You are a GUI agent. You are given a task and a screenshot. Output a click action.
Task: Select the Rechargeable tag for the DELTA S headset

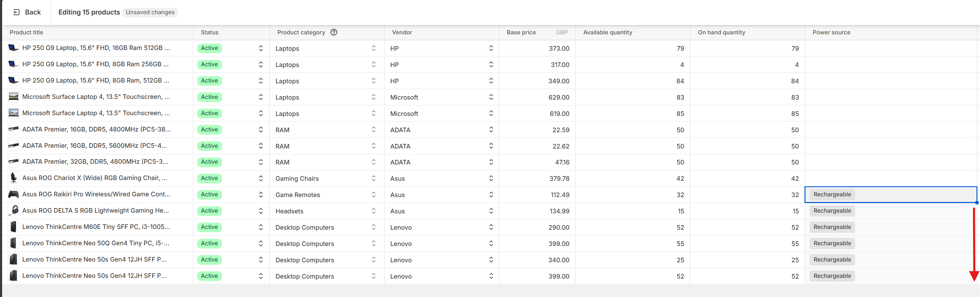(x=832, y=211)
